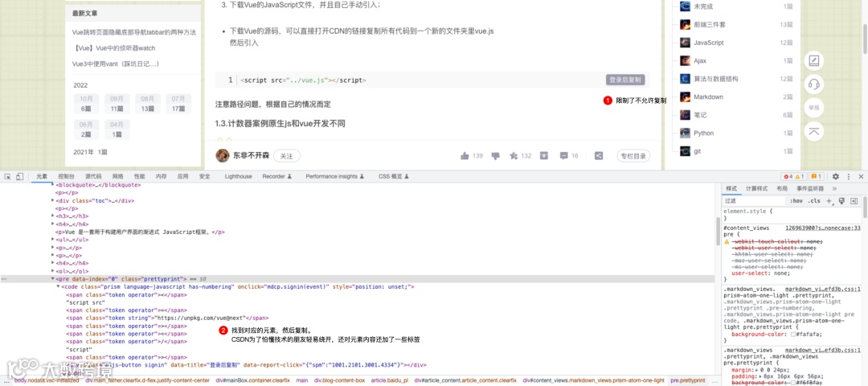Switch to the 控制台 console tab
This screenshot has width=868, height=386.
[x=67, y=176]
